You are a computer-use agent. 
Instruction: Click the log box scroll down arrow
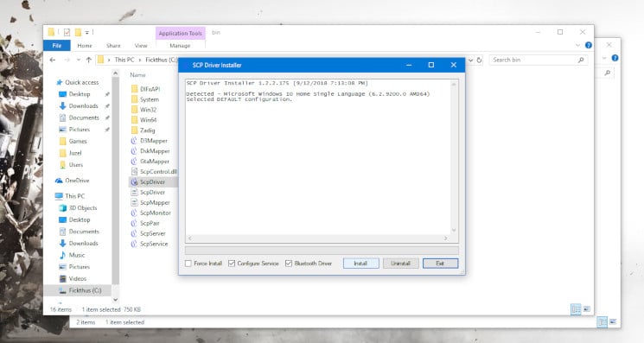(454, 230)
